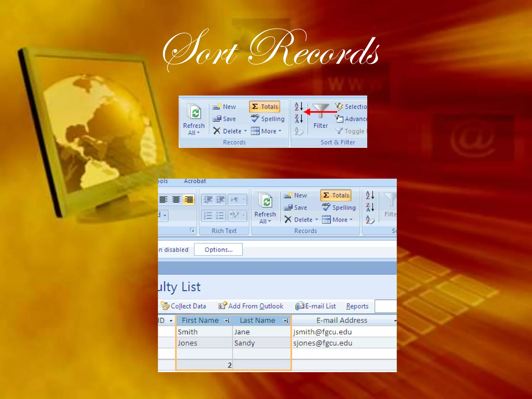Open the Last Name column dropdown arrow
Viewport: 532px width, 399px height.
click(x=286, y=321)
